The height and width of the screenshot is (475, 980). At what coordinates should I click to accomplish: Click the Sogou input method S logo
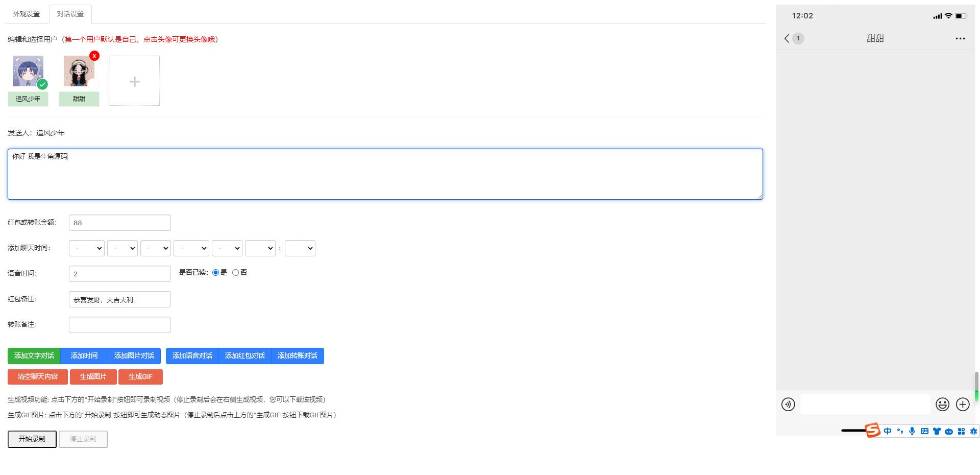click(x=872, y=431)
